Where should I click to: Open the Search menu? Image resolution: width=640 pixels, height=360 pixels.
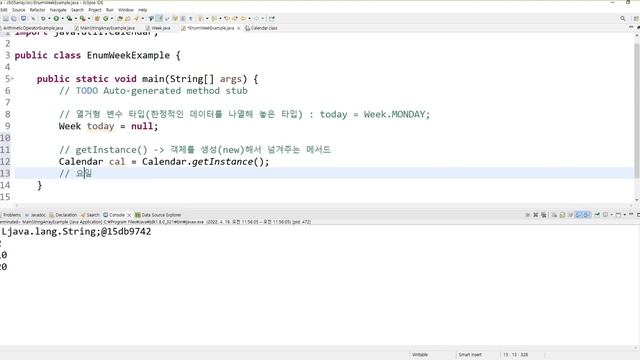click(77, 10)
